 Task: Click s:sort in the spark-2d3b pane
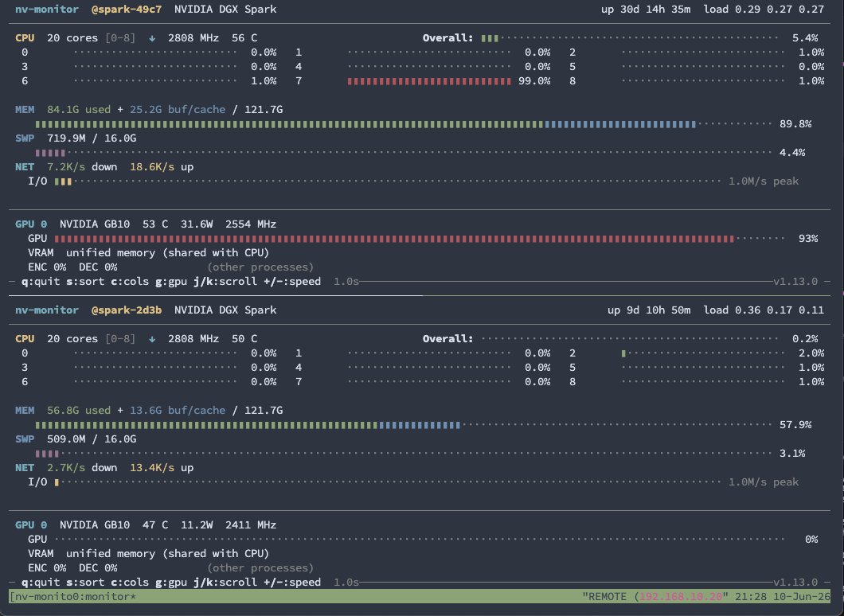[85, 582]
